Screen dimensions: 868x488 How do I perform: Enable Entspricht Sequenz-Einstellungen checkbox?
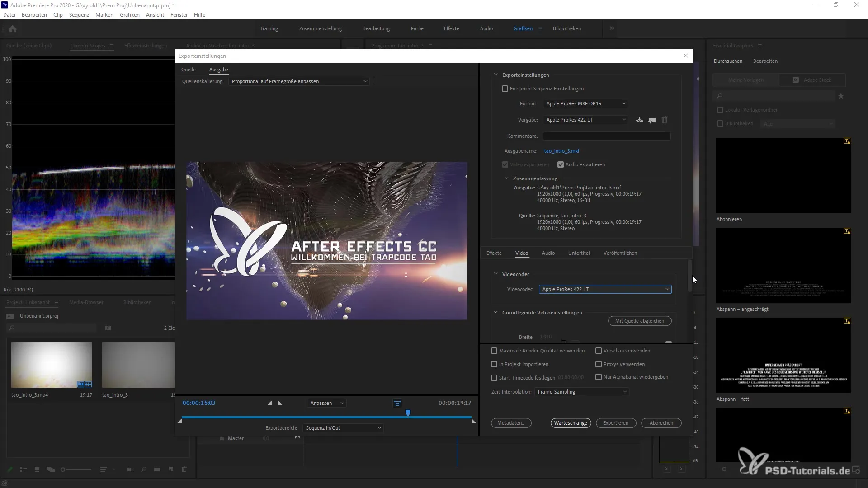tap(505, 89)
